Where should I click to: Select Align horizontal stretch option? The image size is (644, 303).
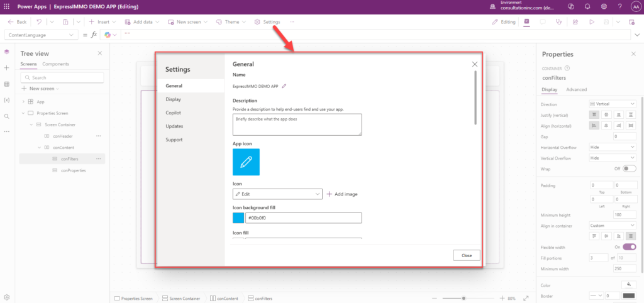630,126
